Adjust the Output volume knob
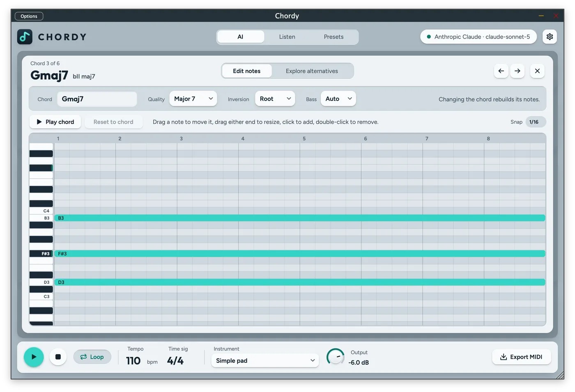 335,357
